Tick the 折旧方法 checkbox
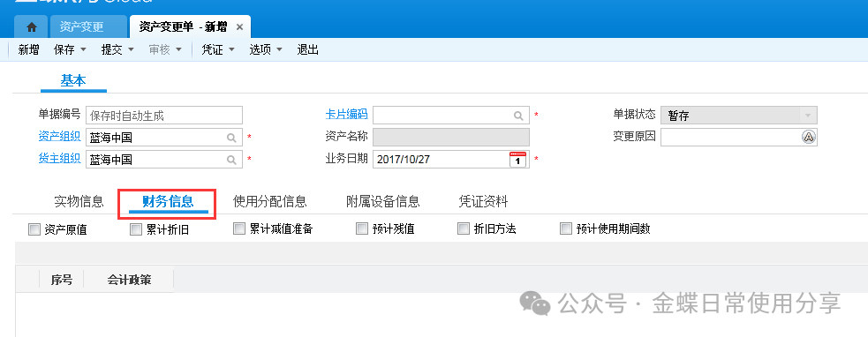The image size is (868, 337). [x=464, y=228]
